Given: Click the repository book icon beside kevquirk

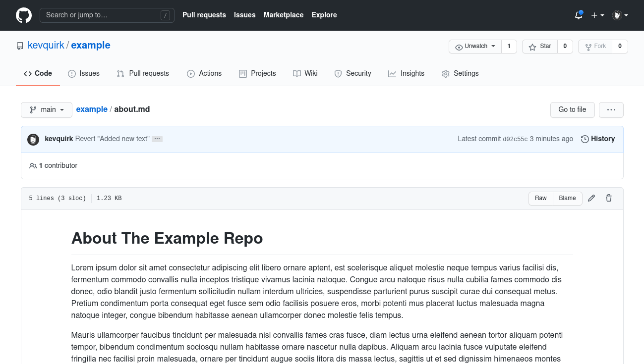Looking at the screenshot, I should 20,45.
